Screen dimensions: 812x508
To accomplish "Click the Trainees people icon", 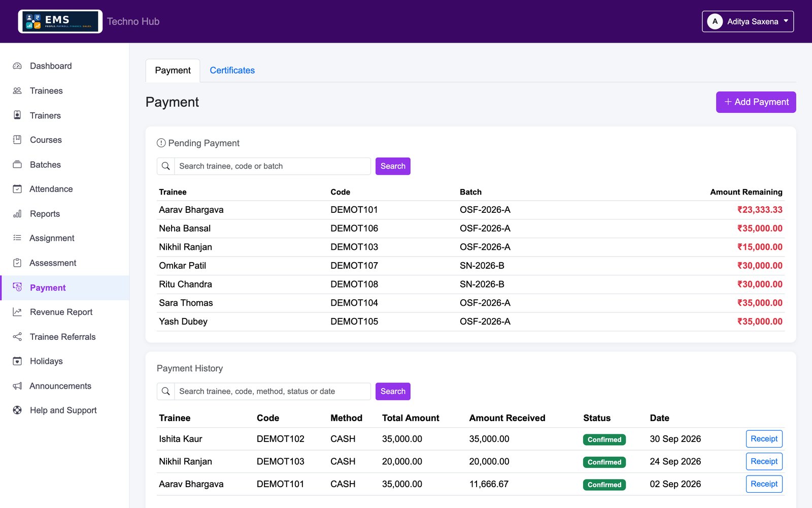I will [17, 91].
